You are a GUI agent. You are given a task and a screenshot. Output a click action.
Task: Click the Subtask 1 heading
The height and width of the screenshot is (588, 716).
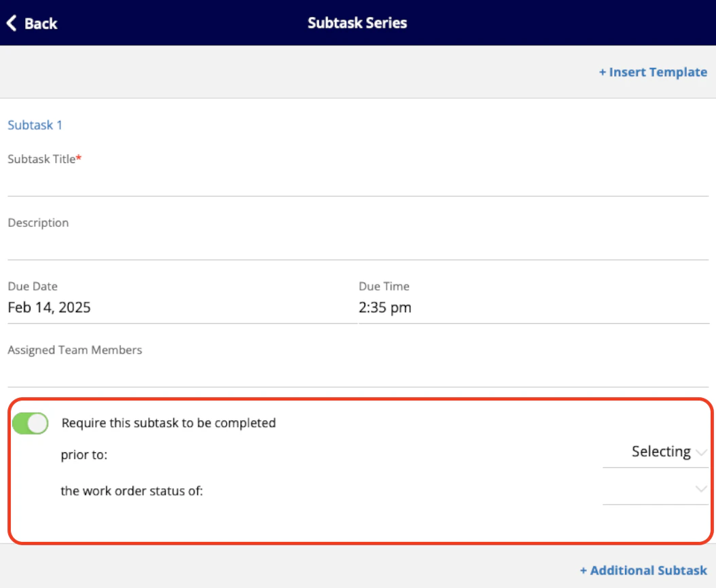click(35, 125)
